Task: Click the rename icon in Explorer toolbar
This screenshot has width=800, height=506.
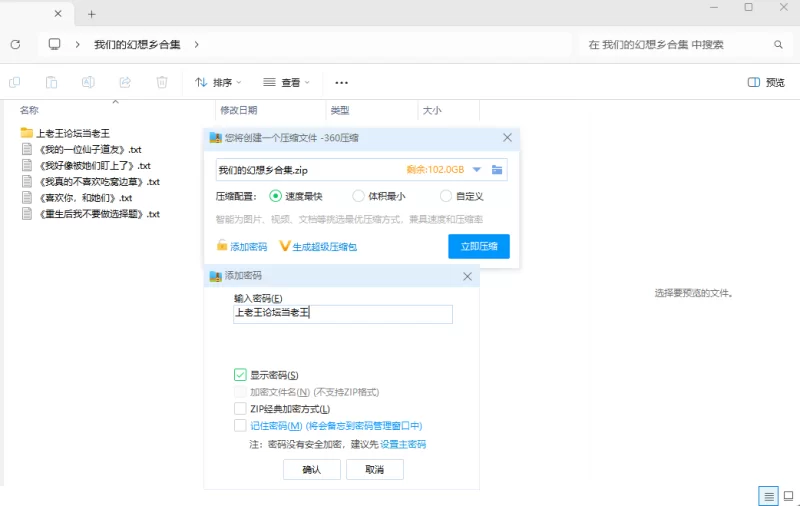Action: click(88, 82)
